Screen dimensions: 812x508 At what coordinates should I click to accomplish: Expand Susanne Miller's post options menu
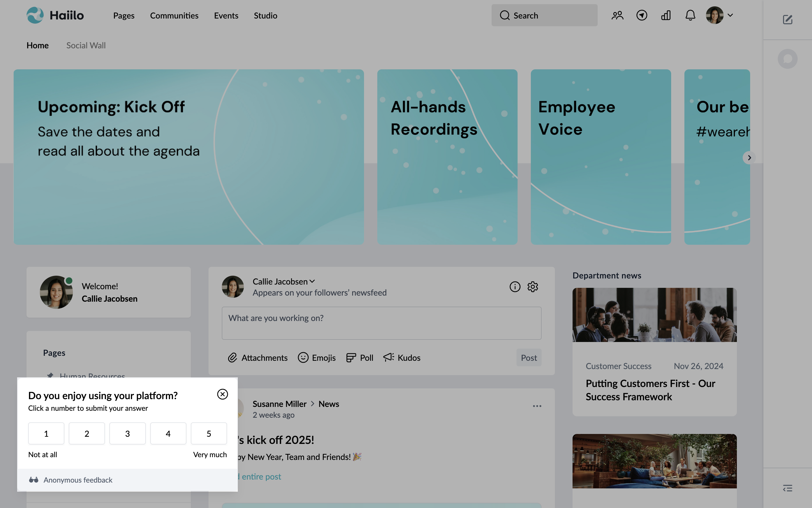pos(537,406)
